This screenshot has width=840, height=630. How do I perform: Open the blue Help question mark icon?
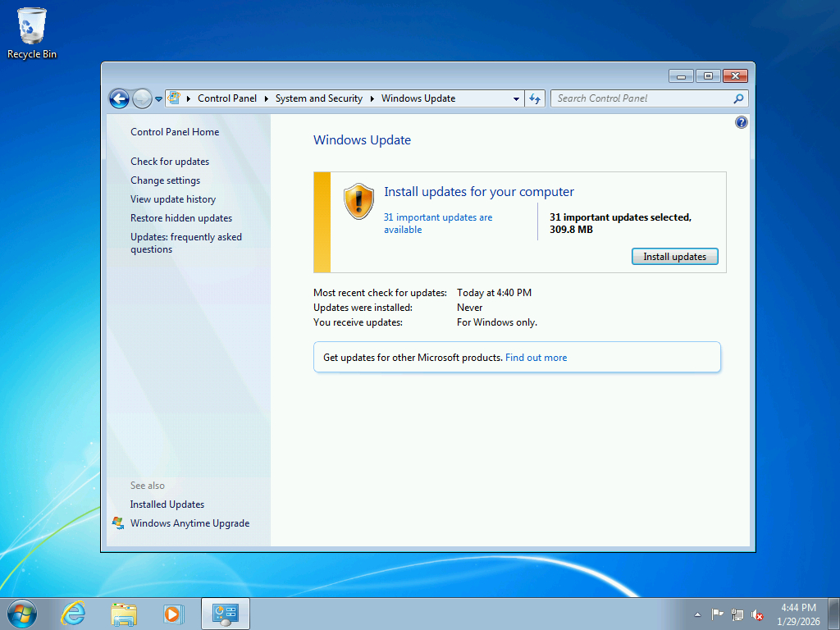coord(741,123)
